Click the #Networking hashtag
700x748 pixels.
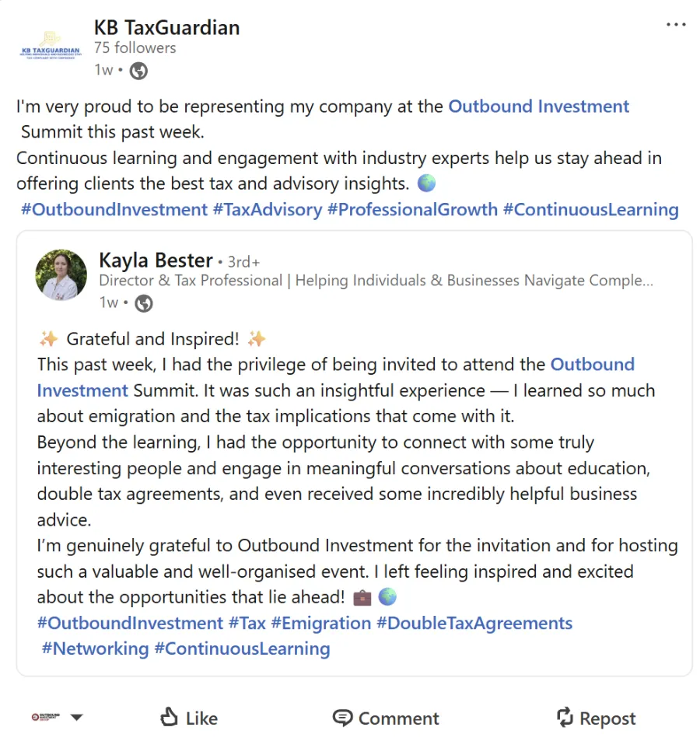(95, 648)
